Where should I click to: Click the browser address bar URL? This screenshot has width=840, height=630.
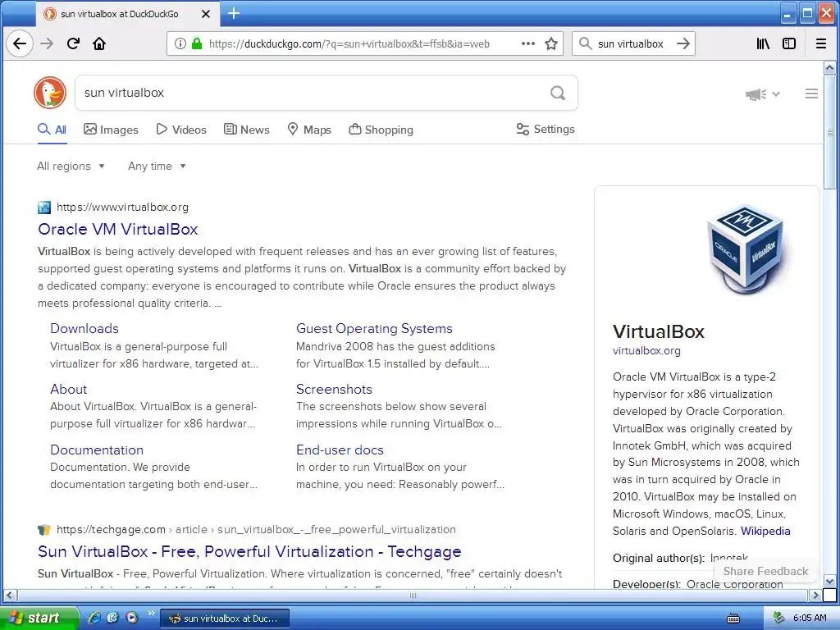pos(349,44)
